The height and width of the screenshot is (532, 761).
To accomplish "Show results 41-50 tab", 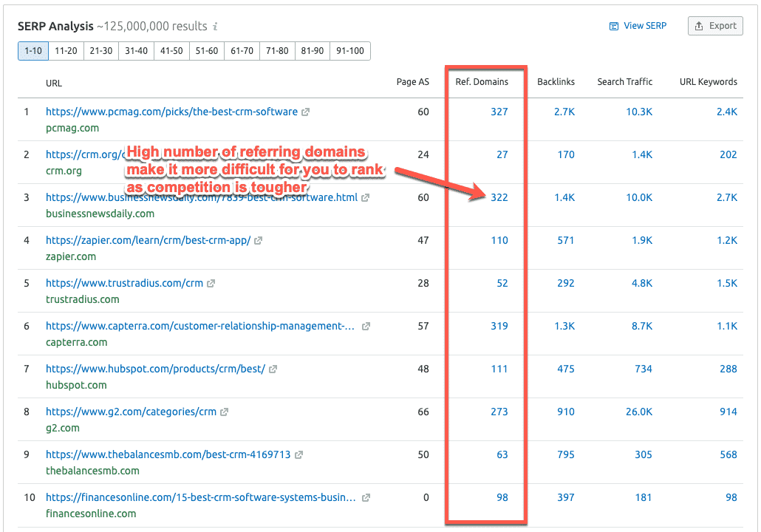I will [x=173, y=51].
